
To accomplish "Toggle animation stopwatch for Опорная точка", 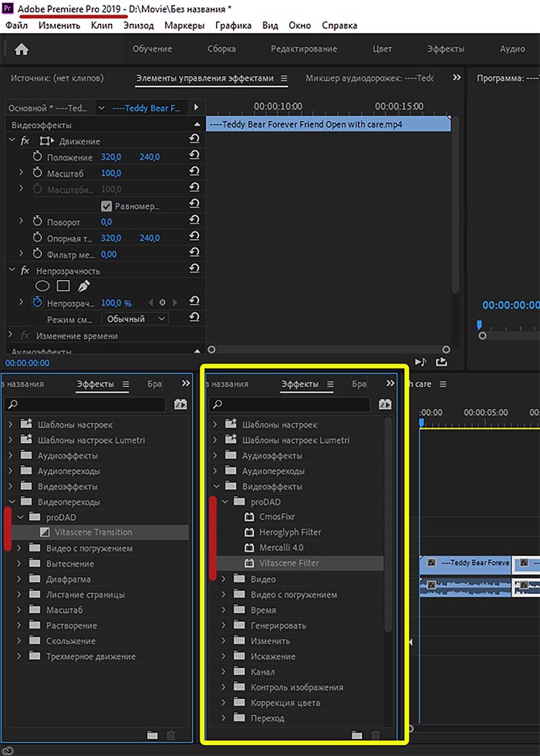I will click(x=37, y=238).
